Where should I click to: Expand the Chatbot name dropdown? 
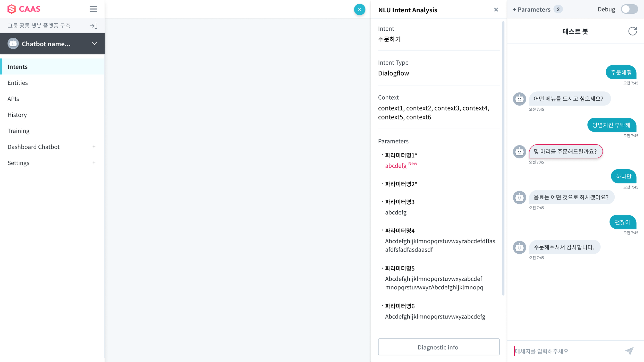95,44
